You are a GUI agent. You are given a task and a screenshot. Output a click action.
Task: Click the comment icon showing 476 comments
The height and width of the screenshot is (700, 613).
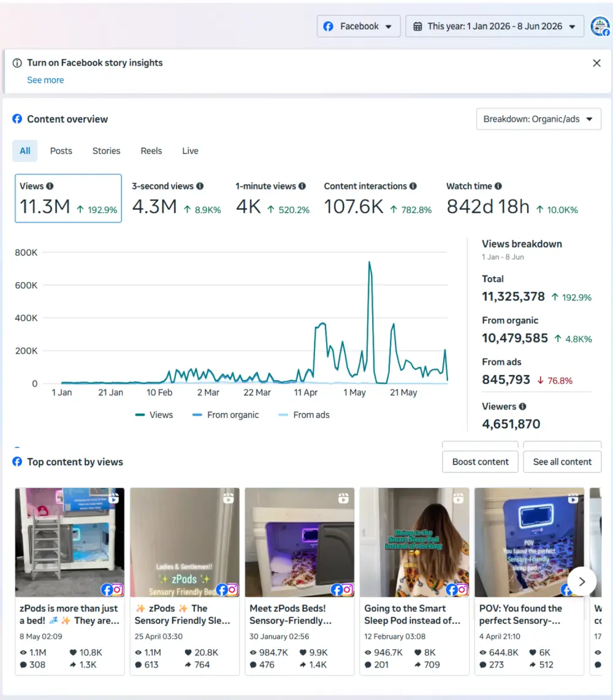tap(253, 664)
